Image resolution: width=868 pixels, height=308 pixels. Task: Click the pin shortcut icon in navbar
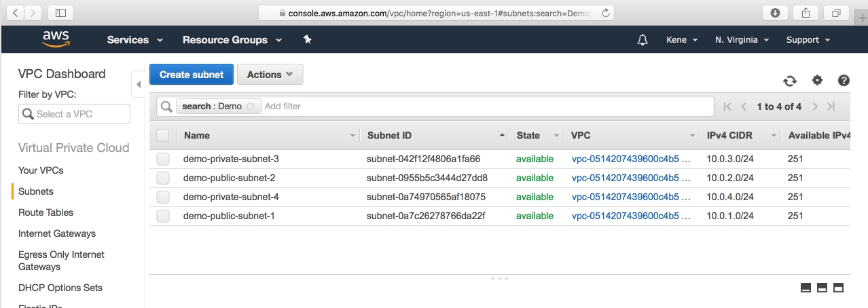pos(307,40)
